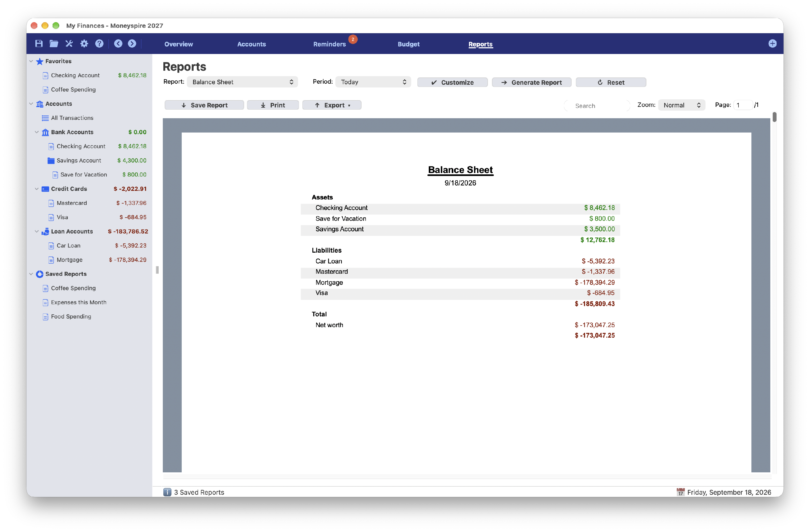Open the Budget tab
Viewport: 810px width, 532px height.
point(409,44)
